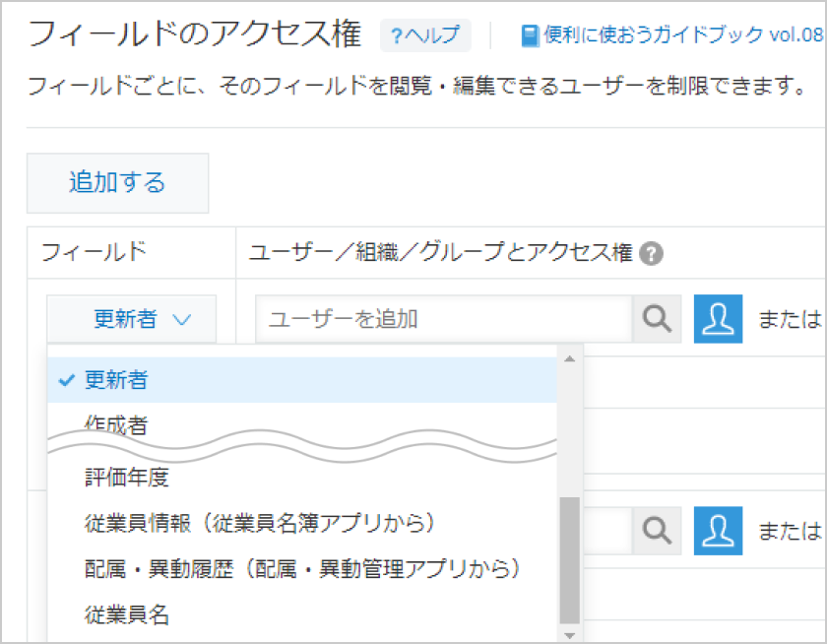Click the magnifier search icon in first row

coord(657,319)
